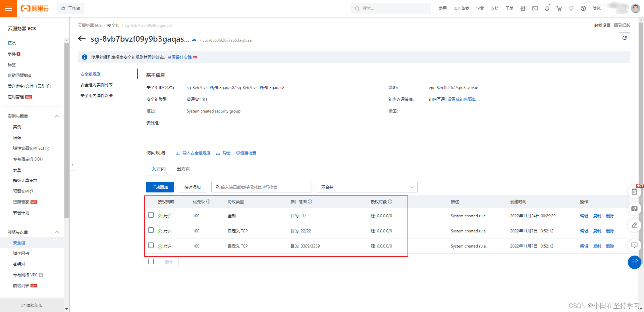Click the 导出 export link
This screenshot has width=644, height=312.
(x=223, y=153)
